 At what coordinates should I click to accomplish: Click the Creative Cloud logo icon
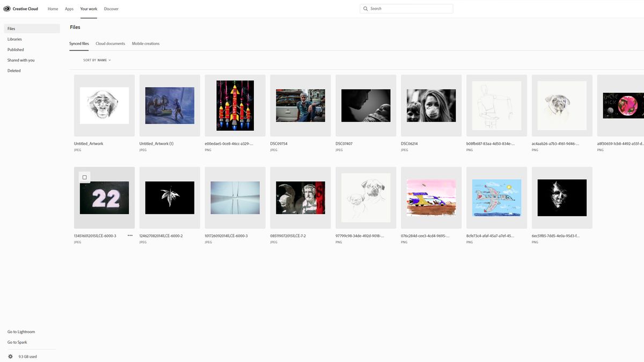tap(6, 8)
